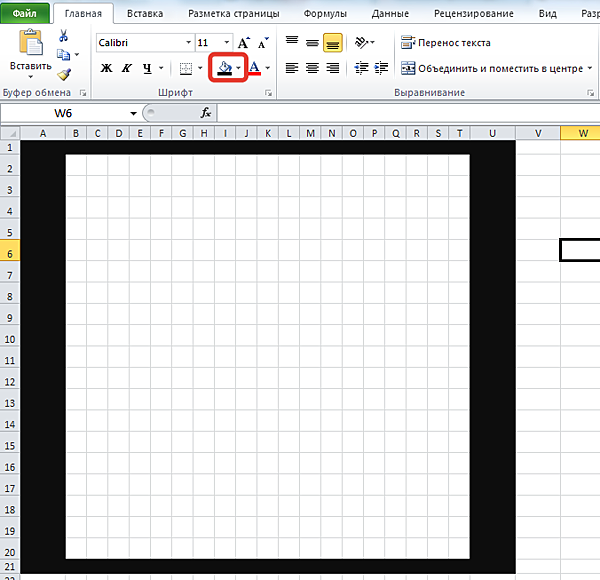Click the Cut scissors icon
The height and width of the screenshot is (580, 600).
(64, 36)
